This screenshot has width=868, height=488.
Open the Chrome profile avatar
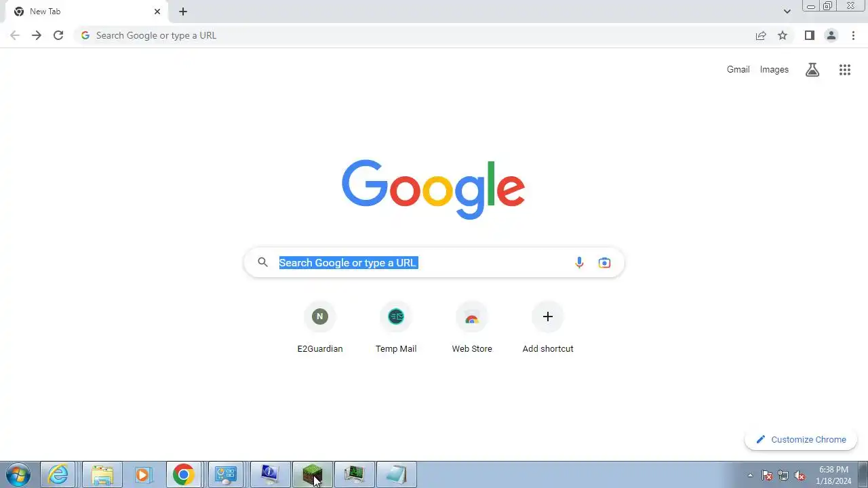coord(831,35)
